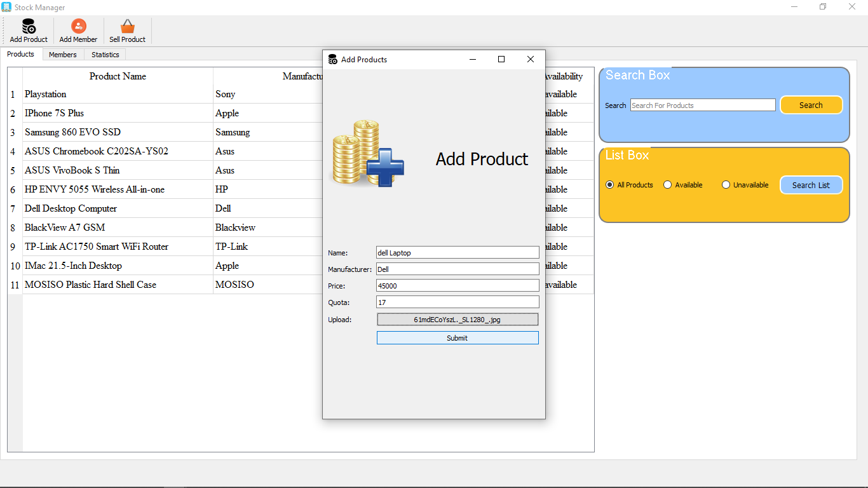The image size is (868, 488).
Task: Select the Available radio button
Action: pyautogui.click(x=667, y=185)
